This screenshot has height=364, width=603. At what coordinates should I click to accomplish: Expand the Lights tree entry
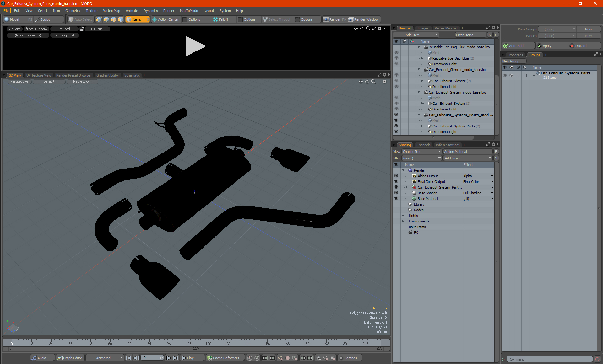pos(403,216)
